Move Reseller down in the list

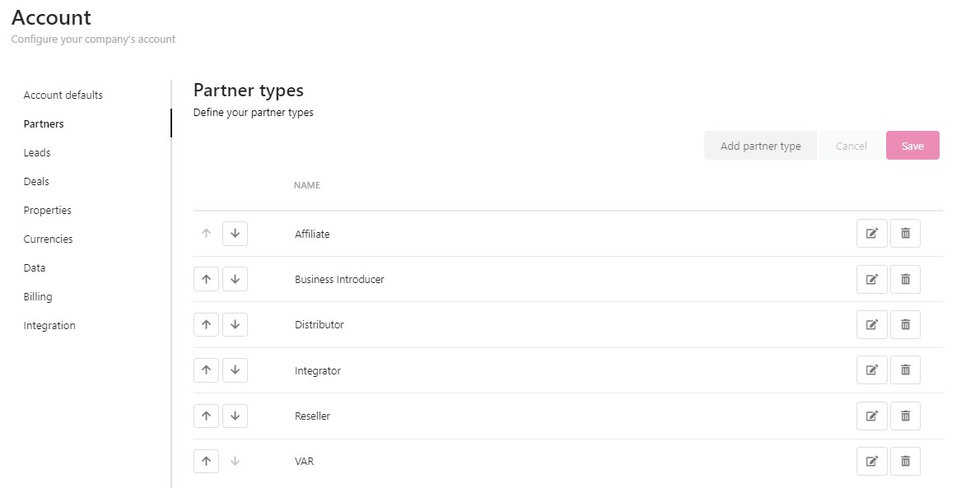(x=235, y=416)
